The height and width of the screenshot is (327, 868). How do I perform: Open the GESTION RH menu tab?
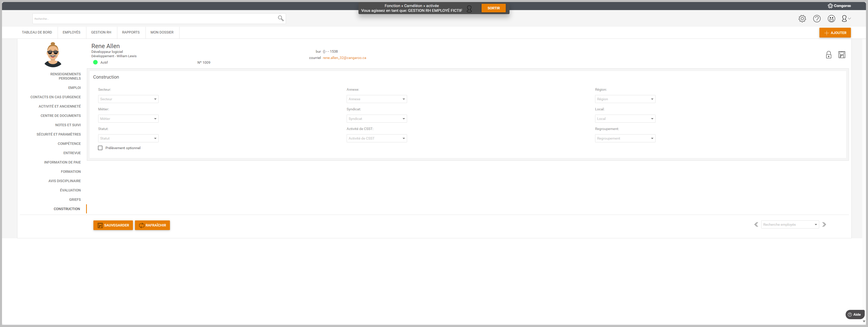tap(101, 32)
